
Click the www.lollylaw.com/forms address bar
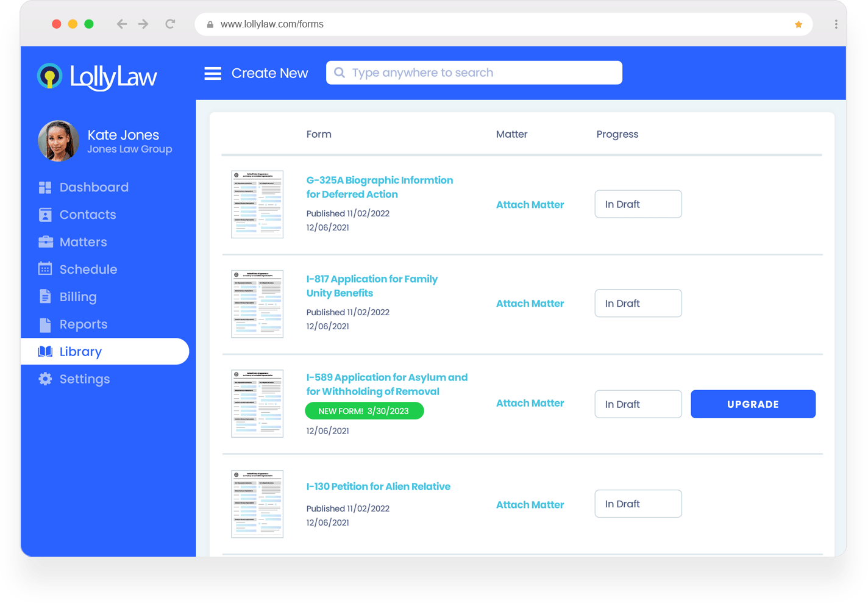[x=503, y=24]
